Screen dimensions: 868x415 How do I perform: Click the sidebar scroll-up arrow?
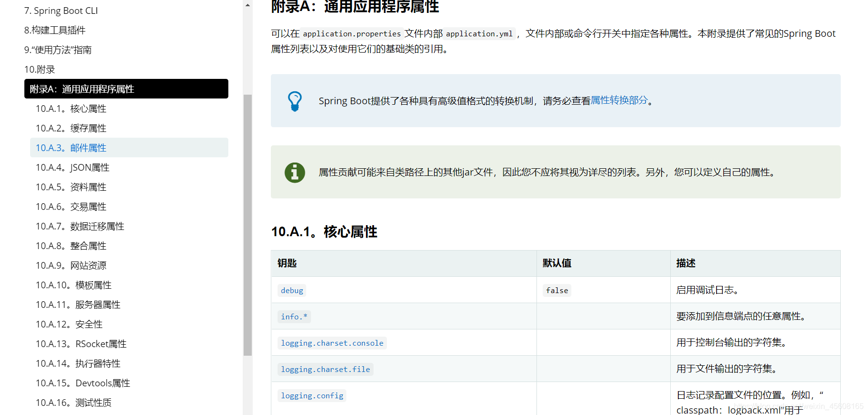(x=247, y=5)
